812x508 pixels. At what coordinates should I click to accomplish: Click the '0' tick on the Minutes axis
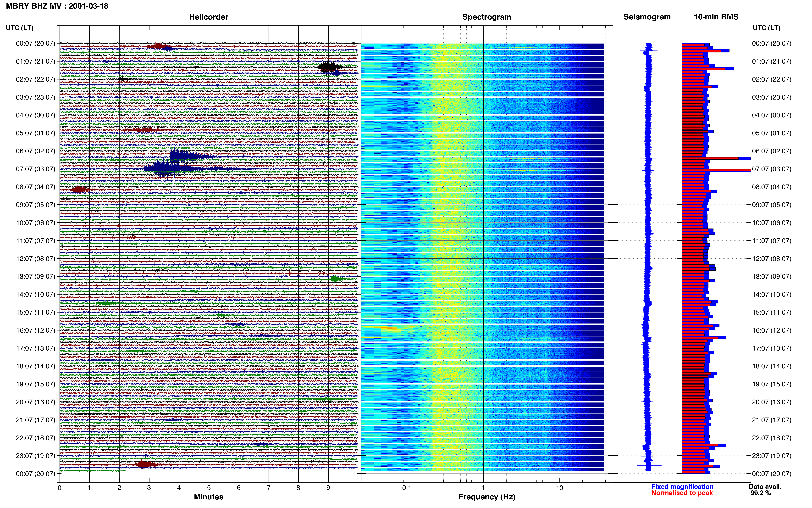(x=59, y=488)
